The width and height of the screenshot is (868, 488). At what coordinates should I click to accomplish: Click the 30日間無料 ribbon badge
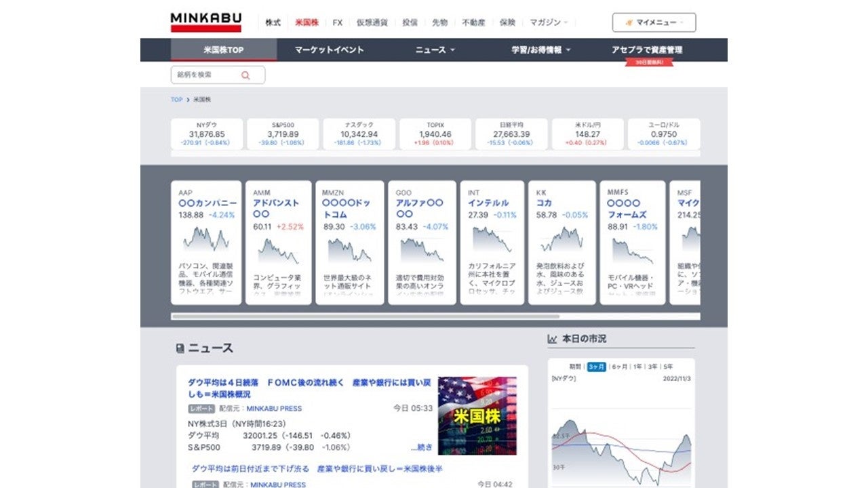(x=649, y=62)
